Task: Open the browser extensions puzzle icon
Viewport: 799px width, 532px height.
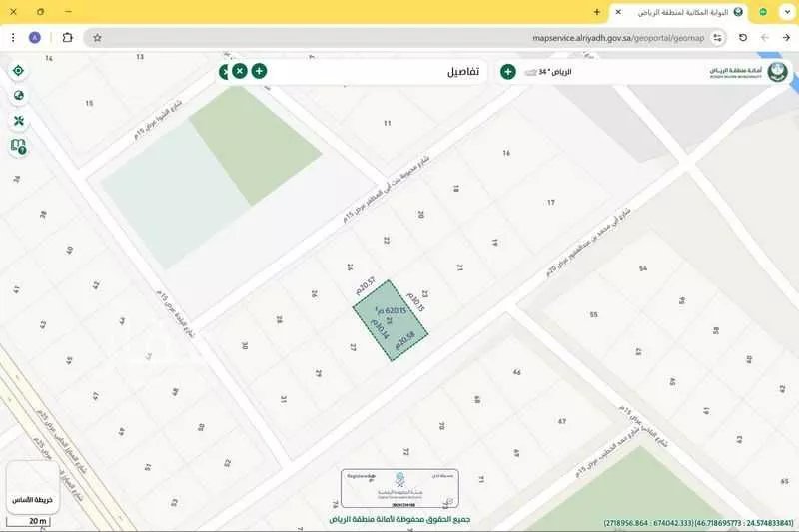Action: (67, 38)
